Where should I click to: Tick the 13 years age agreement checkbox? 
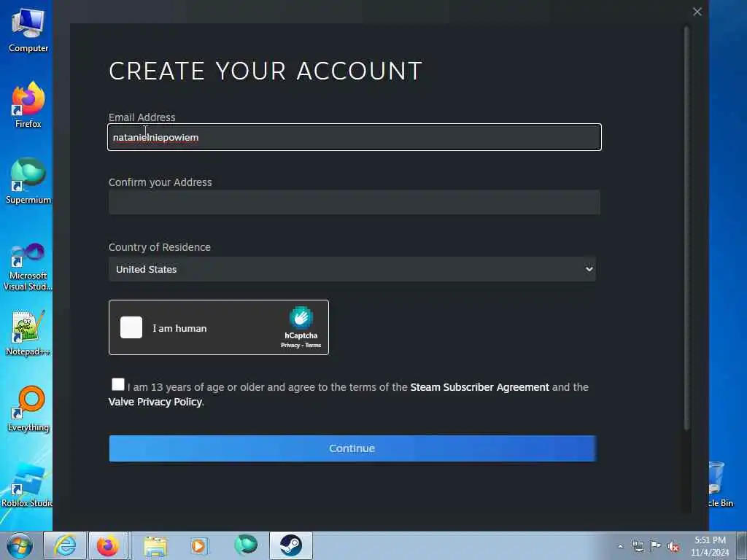[x=117, y=384]
